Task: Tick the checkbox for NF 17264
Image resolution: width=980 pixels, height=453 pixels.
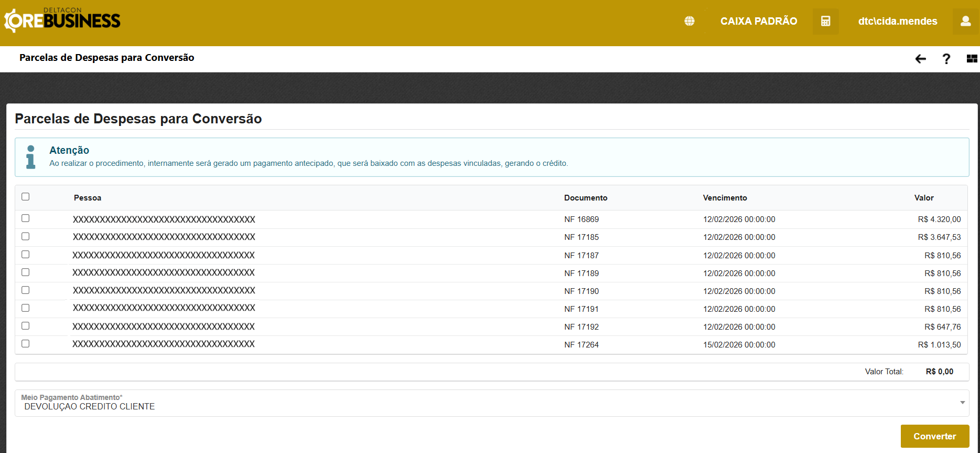Action: click(x=25, y=344)
